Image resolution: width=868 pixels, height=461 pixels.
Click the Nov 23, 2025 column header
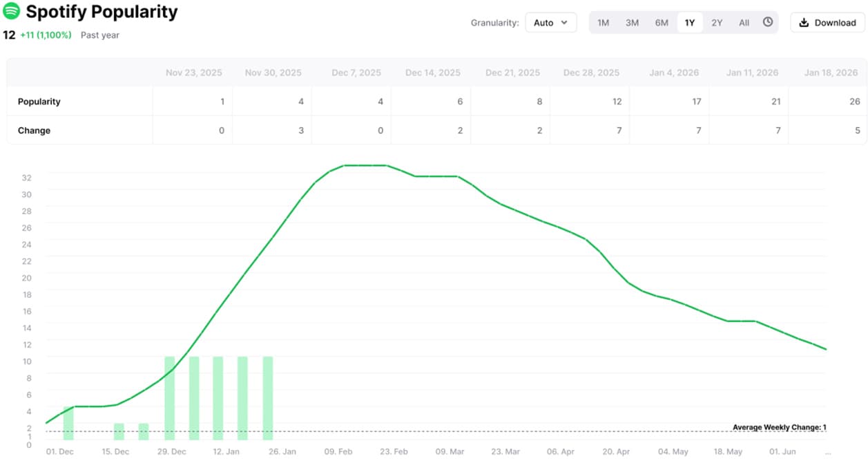pos(194,73)
